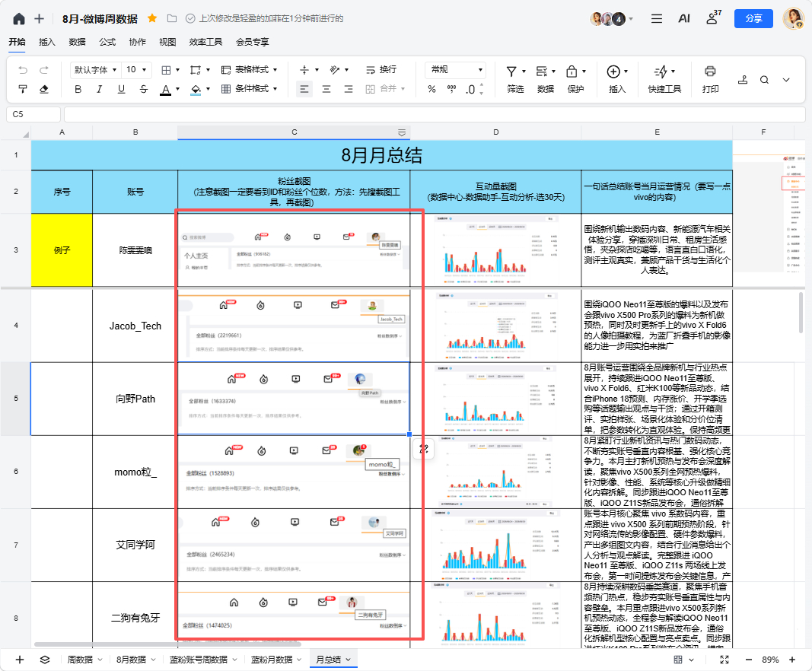
Task: Switch to the 公式 ribbon tab
Action: pos(107,42)
